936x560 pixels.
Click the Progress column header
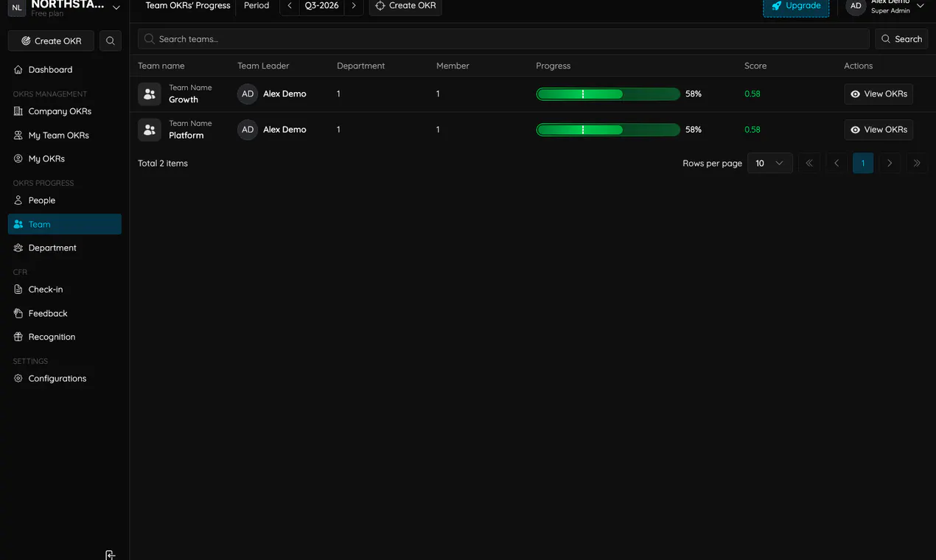553,66
